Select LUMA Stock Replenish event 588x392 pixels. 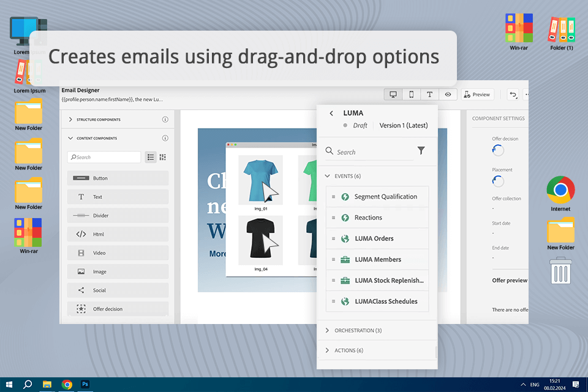tap(377, 281)
